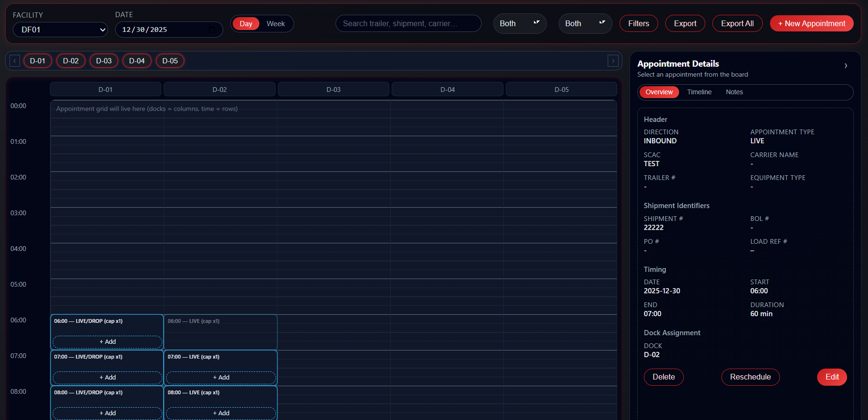Click the duration value 60 min
Image resolution: width=868 pixels, height=420 pixels.
(x=761, y=314)
